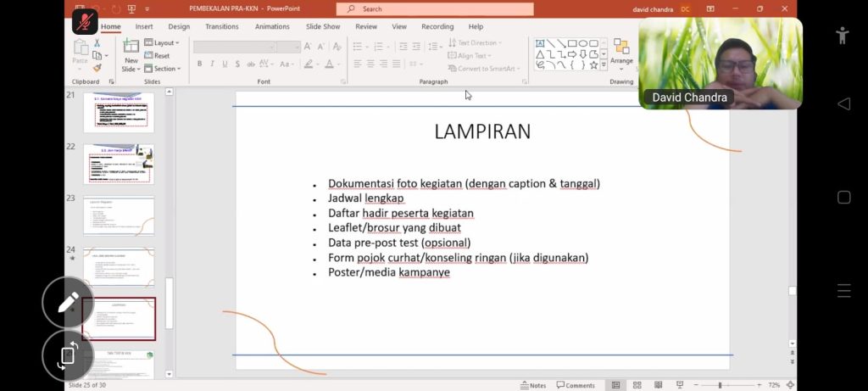868x391 pixels.
Task: Switch to the Animations tab
Action: tap(272, 26)
